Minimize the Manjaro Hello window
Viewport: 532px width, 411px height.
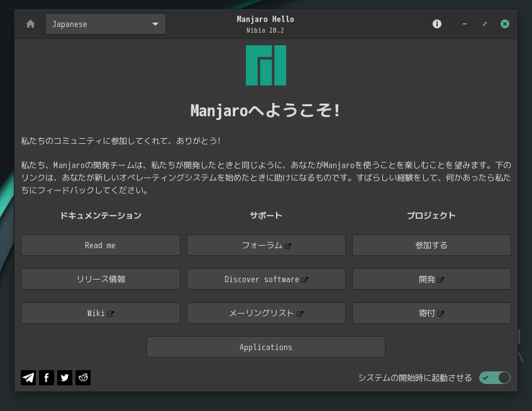465,24
